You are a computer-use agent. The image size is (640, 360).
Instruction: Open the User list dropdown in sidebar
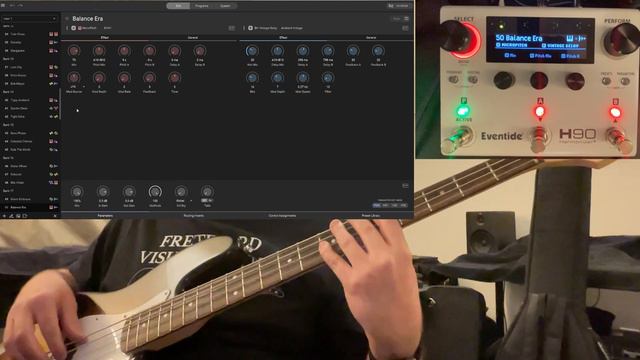click(x=29, y=19)
